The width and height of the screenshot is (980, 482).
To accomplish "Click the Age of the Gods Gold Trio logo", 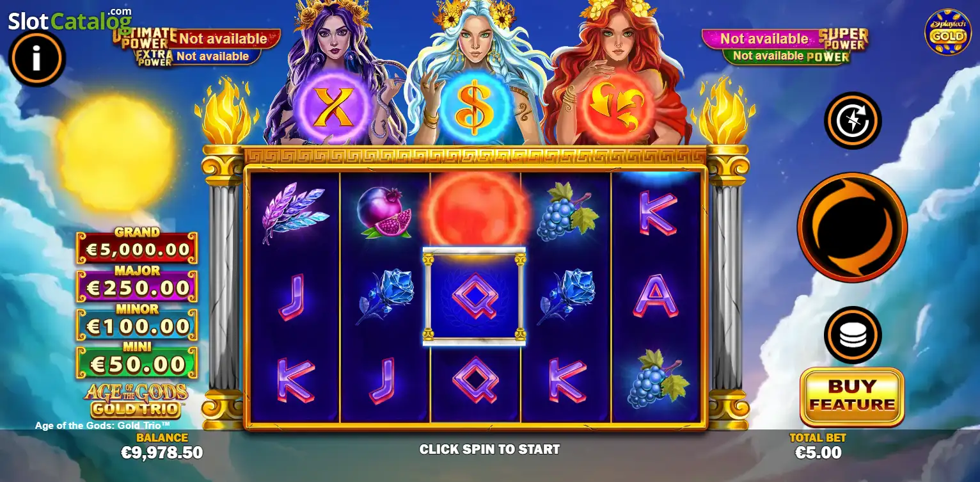I will coord(136,400).
